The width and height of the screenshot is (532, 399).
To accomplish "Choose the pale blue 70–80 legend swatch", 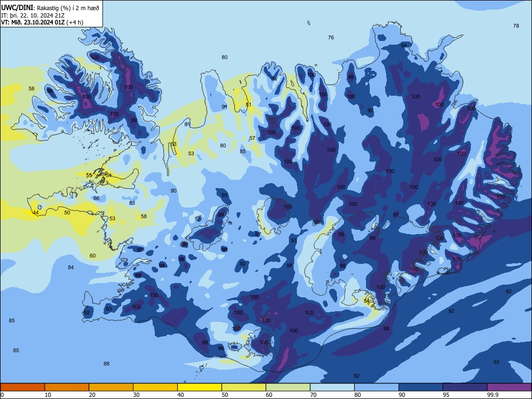I will click(x=332, y=387).
